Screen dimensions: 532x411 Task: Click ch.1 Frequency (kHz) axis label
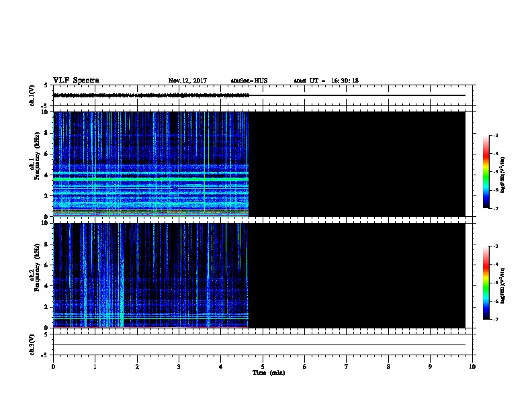[34, 156]
